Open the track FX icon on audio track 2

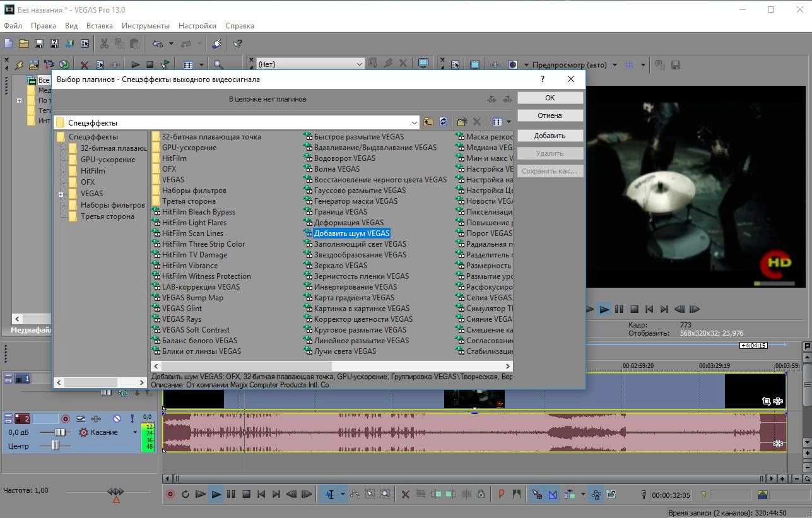click(97, 418)
